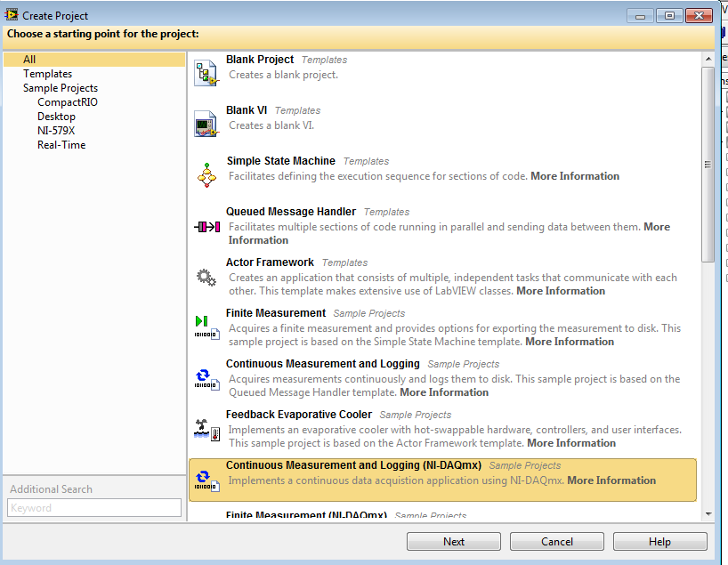The image size is (728, 565).
Task: Select the Queued Message Handler icon
Action: [207, 227]
